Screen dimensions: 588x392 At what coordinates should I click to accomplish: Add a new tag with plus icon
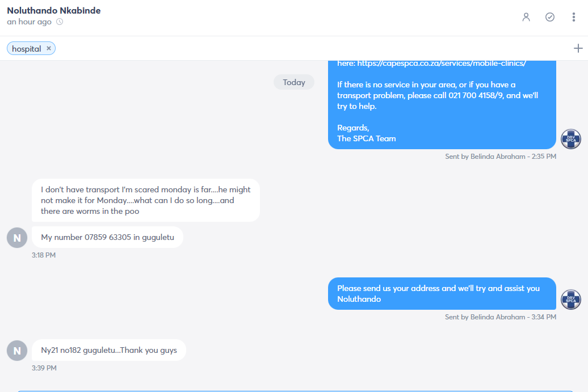click(578, 48)
